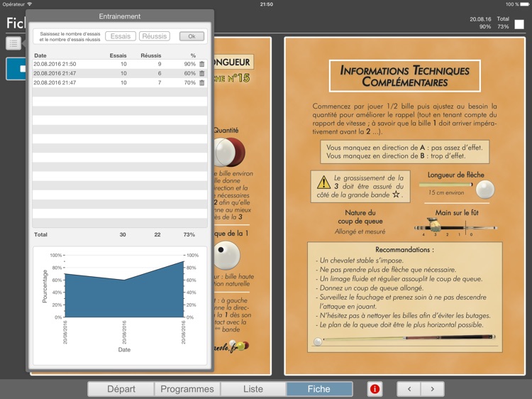Tap the Total row value 73%
This screenshot has width=532, height=399.
point(189,234)
